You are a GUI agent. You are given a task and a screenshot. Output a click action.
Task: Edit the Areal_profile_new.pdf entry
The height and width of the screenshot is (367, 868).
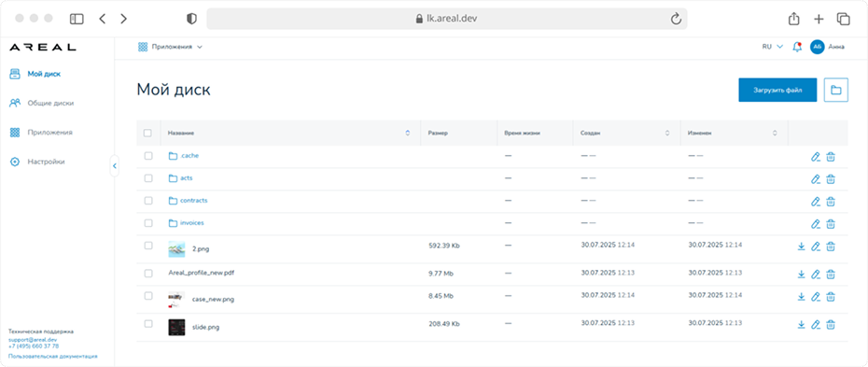(x=815, y=274)
